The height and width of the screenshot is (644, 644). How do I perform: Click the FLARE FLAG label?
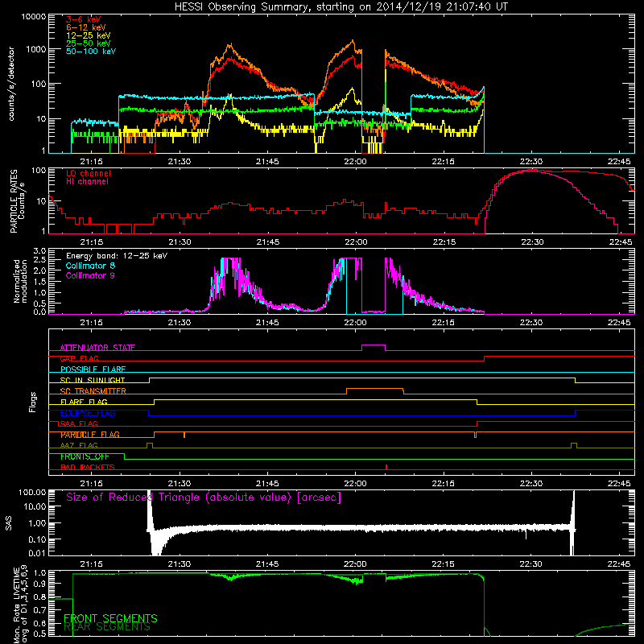[84, 402]
